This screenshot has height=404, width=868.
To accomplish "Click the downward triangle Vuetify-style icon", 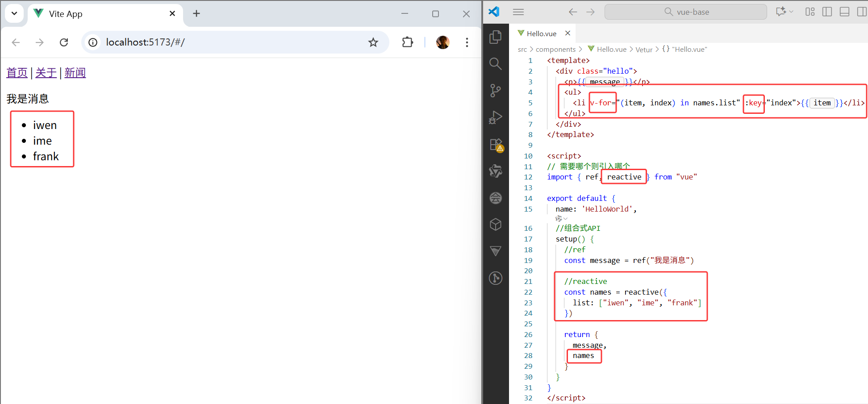I will (496, 251).
